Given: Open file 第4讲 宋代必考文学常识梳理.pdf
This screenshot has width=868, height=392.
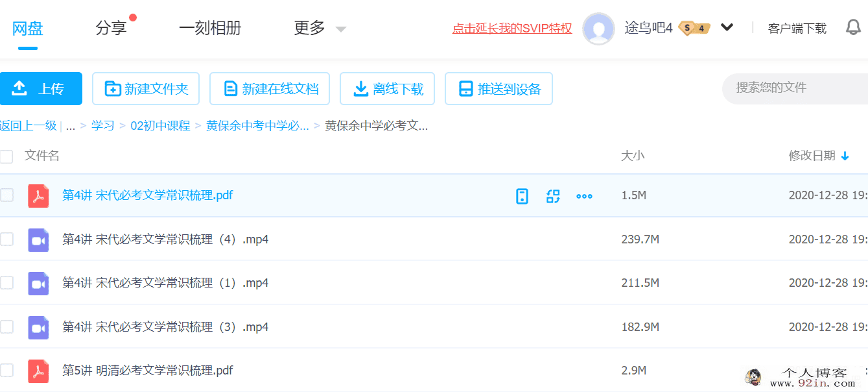Looking at the screenshot, I should (148, 195).
